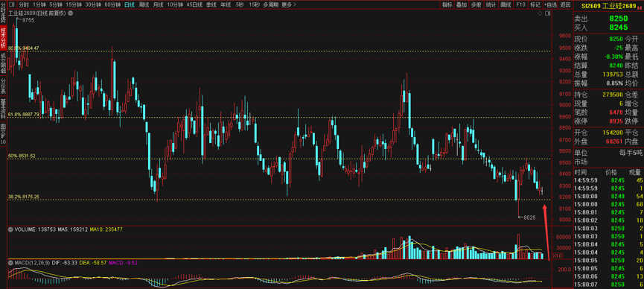Select the 15秒 period
644x289 pixels.
[x=254, y=4]
